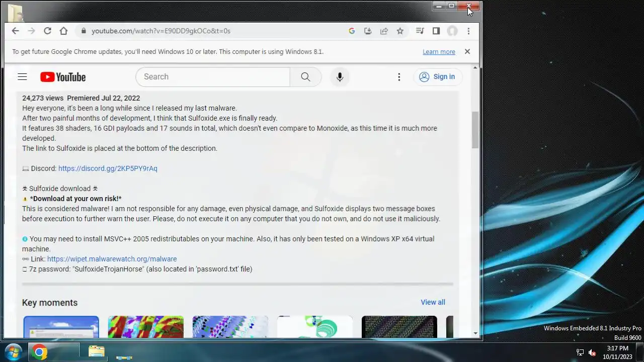Viewport: 644px width, 362px height.
Task: Open YouTube settings three-dot menu
Action: click(x=399, y=77)
